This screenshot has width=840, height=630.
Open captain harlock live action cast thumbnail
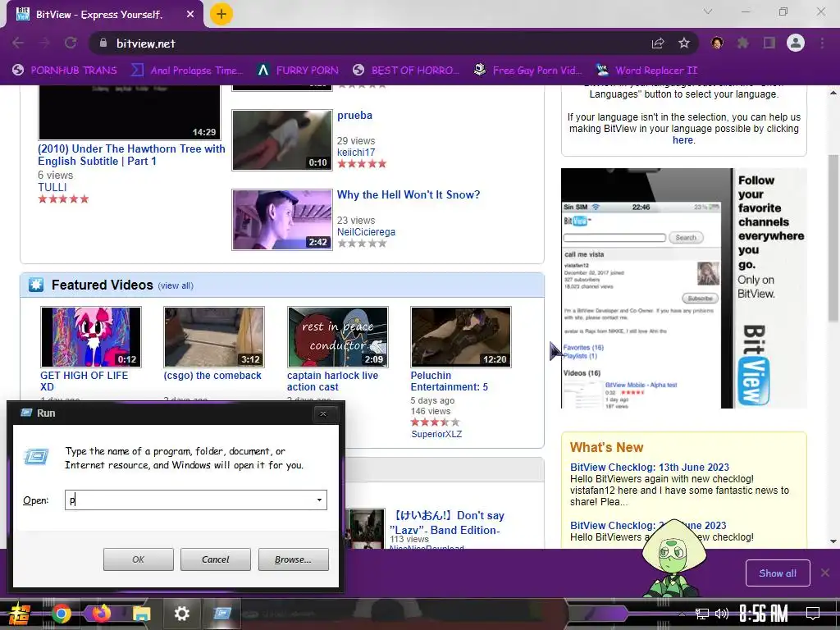pos(337,337)
